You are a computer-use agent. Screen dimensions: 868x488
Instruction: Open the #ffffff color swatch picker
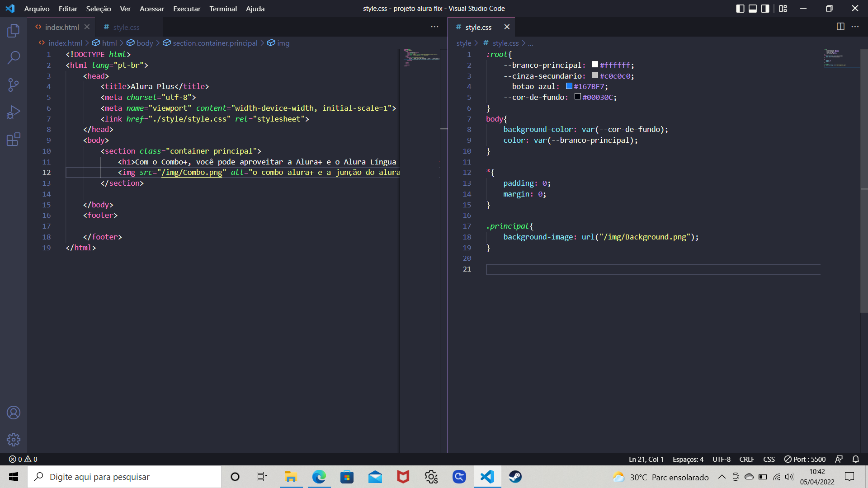point(595,65)
